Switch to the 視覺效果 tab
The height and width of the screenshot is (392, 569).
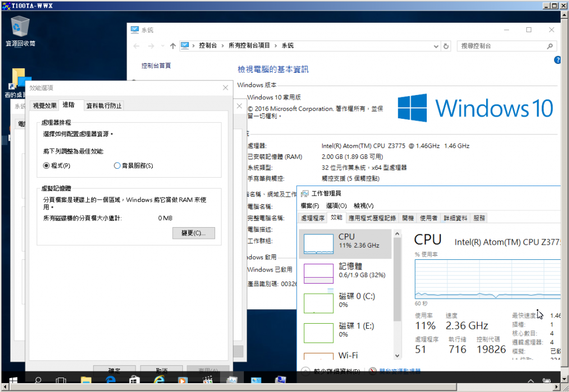(44, 105)
